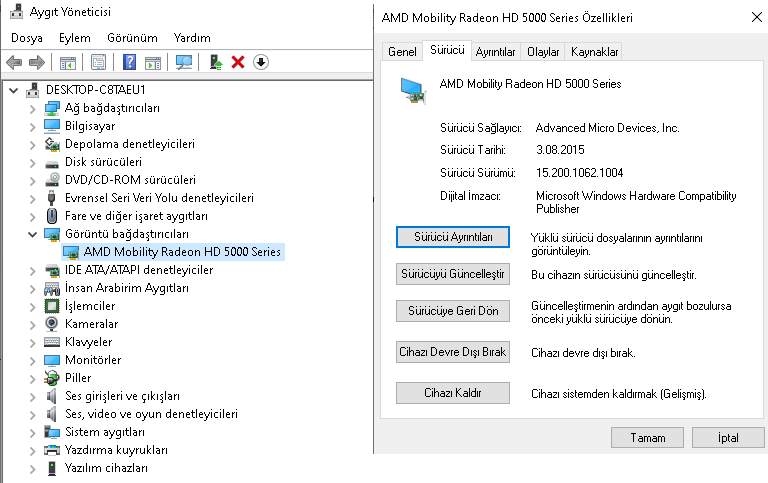Image resolution: width=768 pixels, height=483 pixels.
Task: Select the Kameralar camera icon
Action: (51, 324)
